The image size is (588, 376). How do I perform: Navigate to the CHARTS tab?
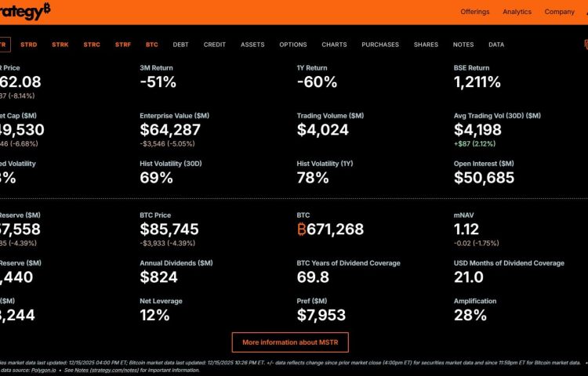click(x=334, y=45)
